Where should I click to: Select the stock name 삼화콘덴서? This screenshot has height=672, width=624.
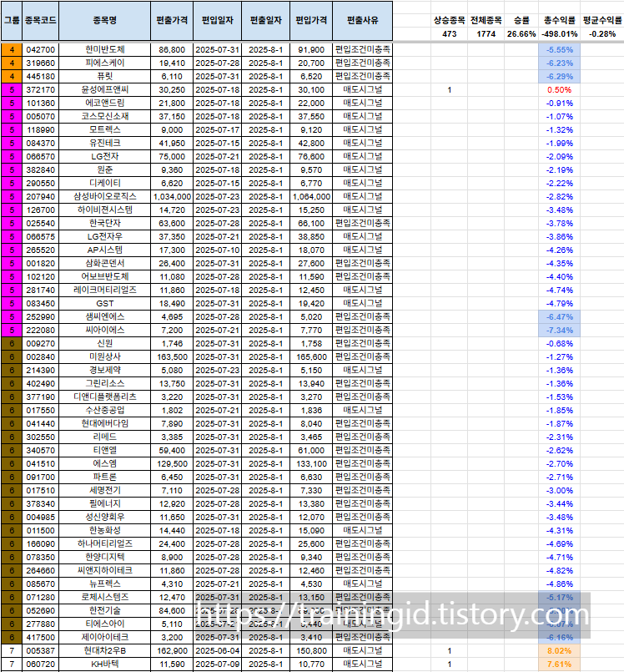(104, 264)
